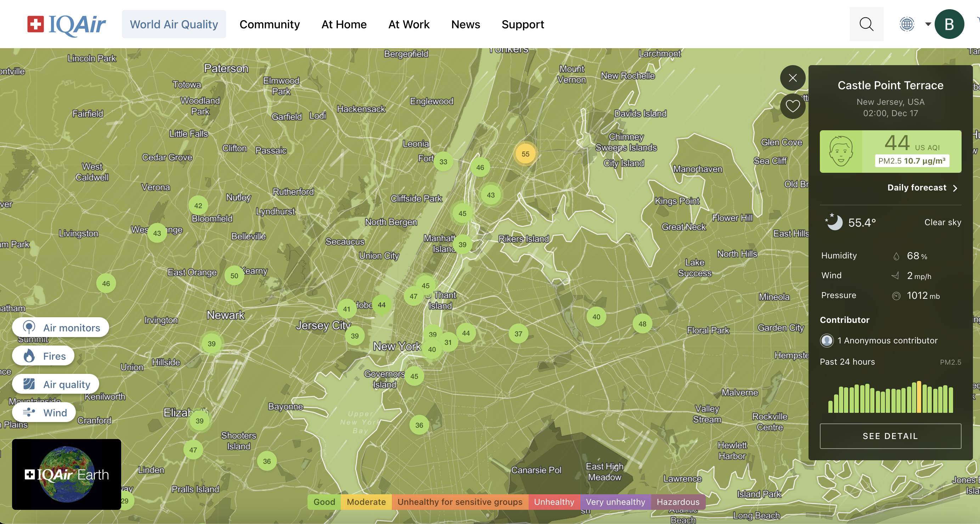The image size is (980, 524).
Task: Go to the News page
Action: 465,24
